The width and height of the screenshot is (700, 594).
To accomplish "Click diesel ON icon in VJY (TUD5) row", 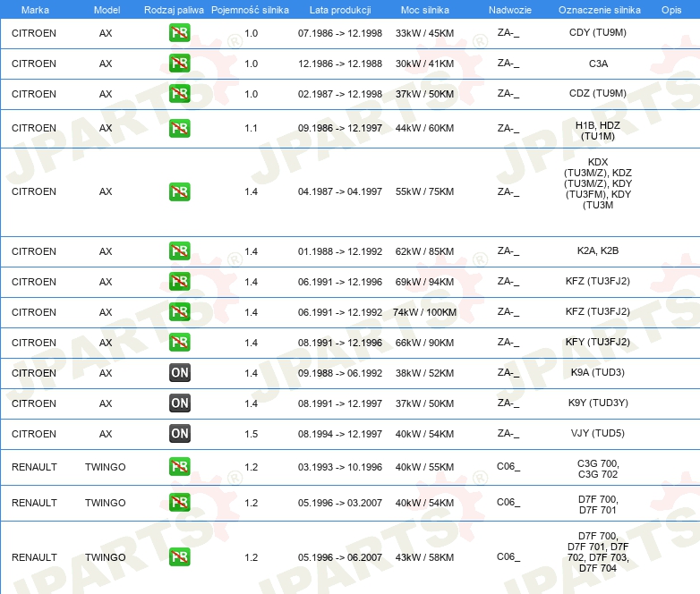I will 179,433.
